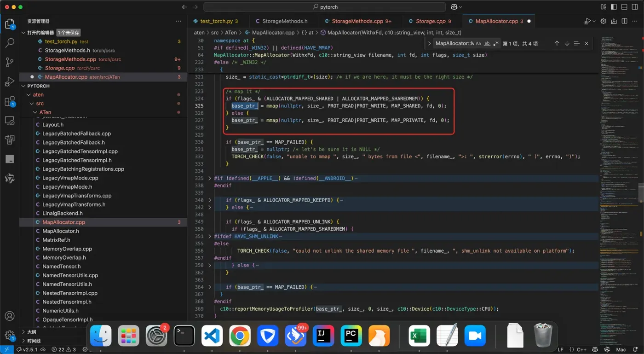Click Find in Selection icon

click(x=576, y=43)
